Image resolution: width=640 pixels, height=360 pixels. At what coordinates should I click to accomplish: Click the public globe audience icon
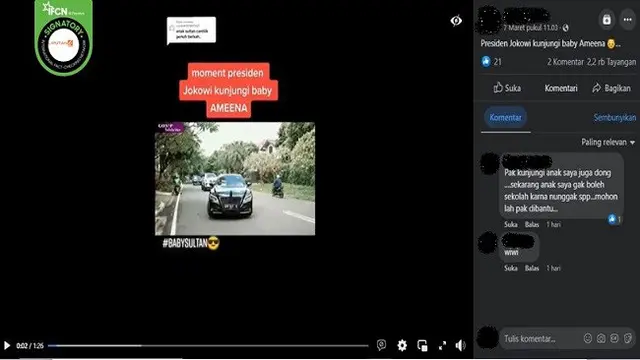pyautogui.click(x=565, y=28)
